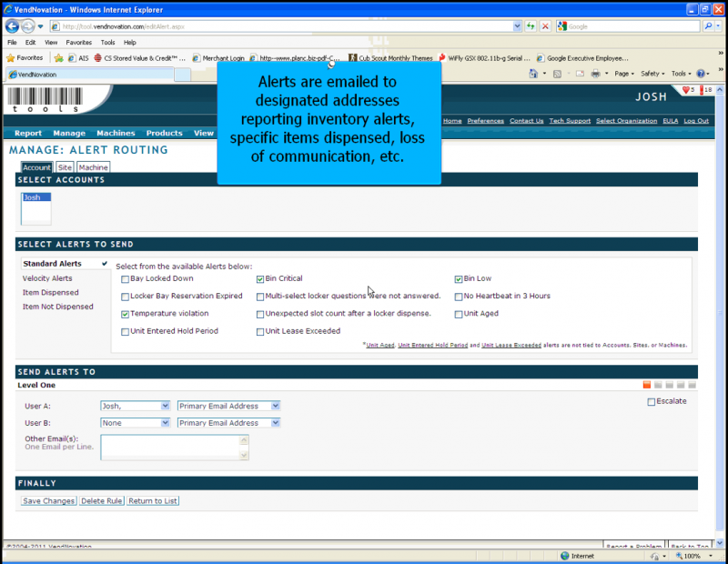Open Cub Scout Monthly Themes favorite
Viewport: 728px width, 564px height.
tap(391, 58)
